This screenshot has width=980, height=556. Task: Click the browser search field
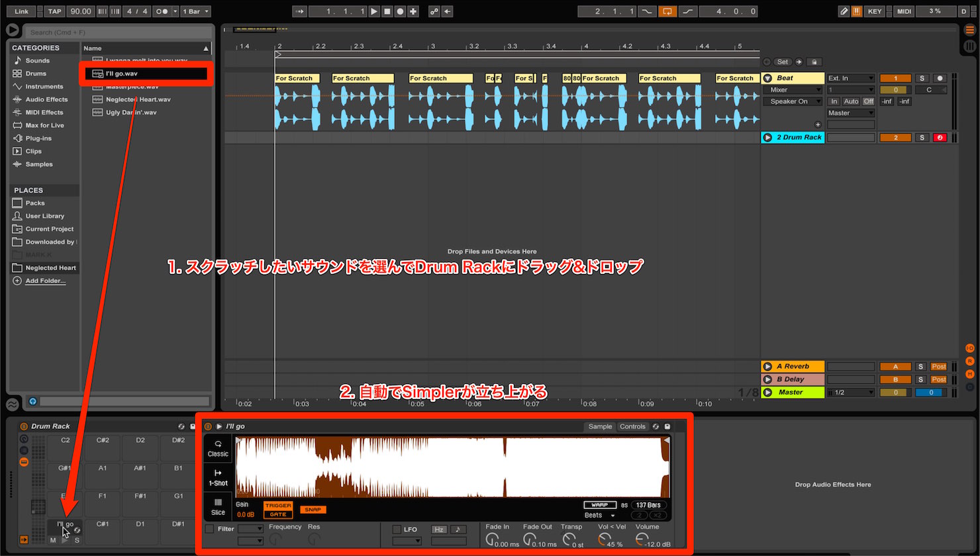click(x=119, y=32)
